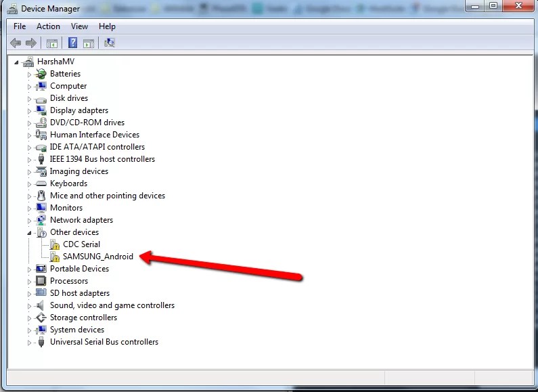
Task: Click the HarshaMV computer icon
Action: click(x=29, y=62)
